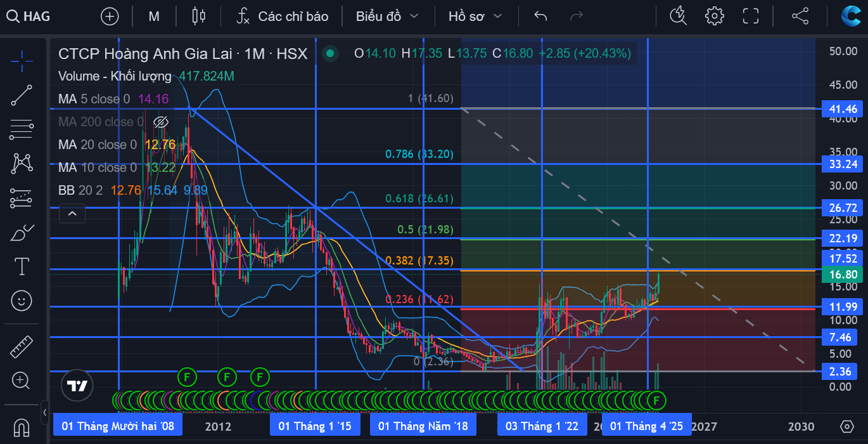Select the 33.24 price label
Viewport: 868px width, 444px height.
click(843, 164)
